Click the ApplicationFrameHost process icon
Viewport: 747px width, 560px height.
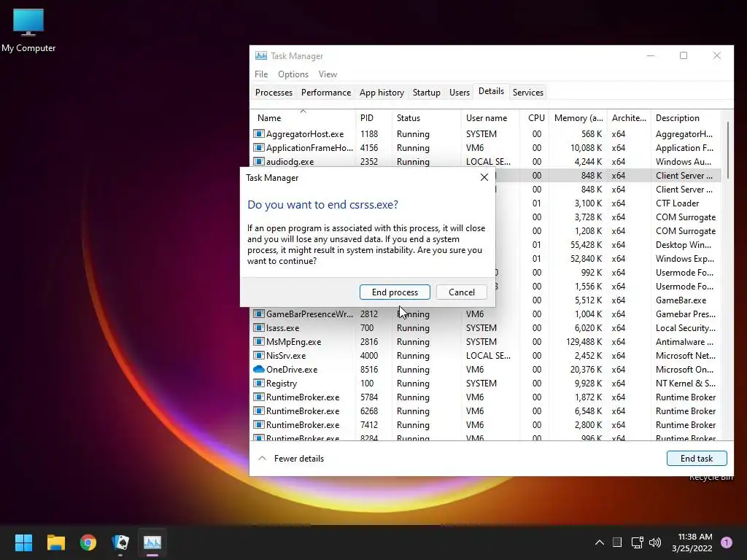coord(259,147)
